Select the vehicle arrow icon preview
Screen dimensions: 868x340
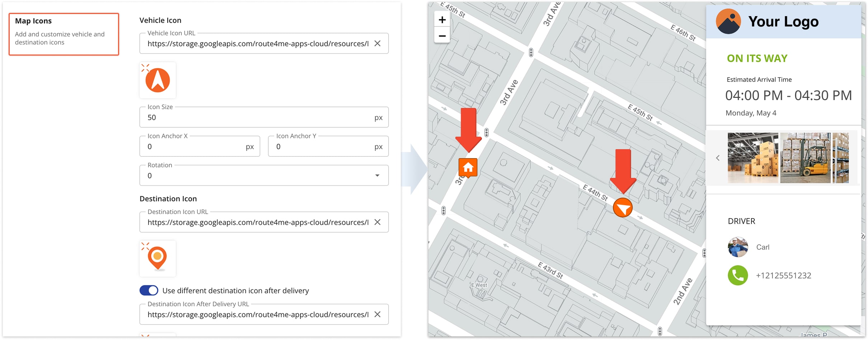point(158,80)
